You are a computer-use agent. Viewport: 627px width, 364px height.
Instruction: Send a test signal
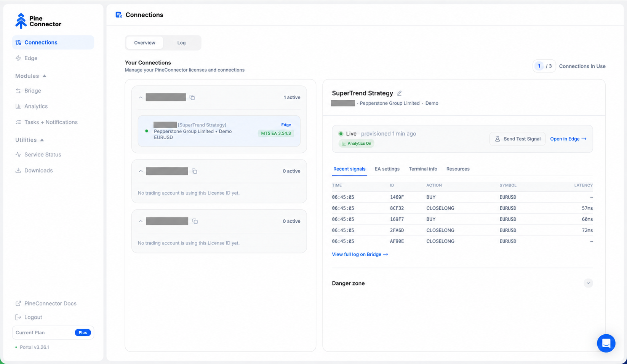(x=517, y=139)
